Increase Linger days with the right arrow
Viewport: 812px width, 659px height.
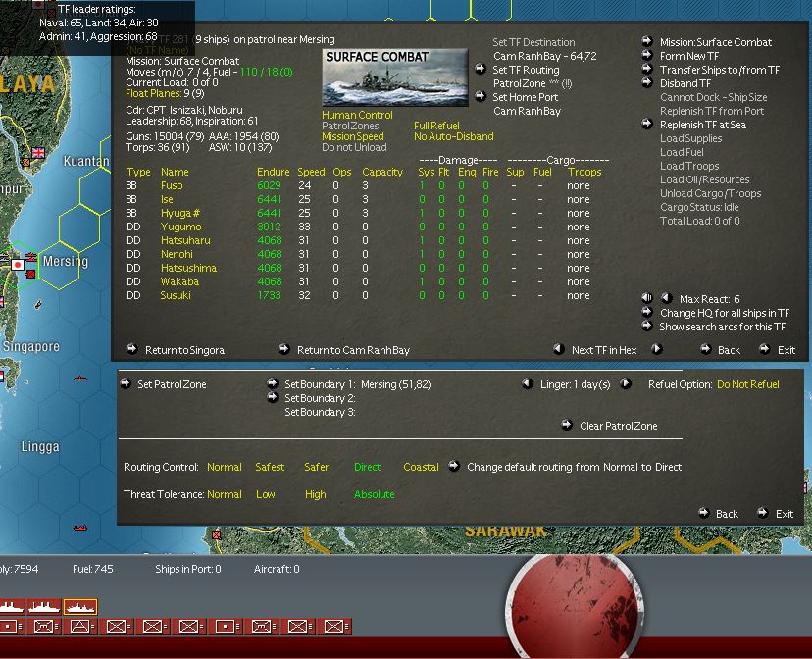626,383
